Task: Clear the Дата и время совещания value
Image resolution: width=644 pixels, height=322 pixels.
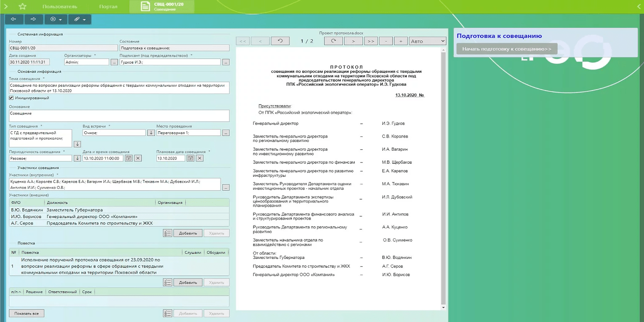Action: (x=138, y=158)
